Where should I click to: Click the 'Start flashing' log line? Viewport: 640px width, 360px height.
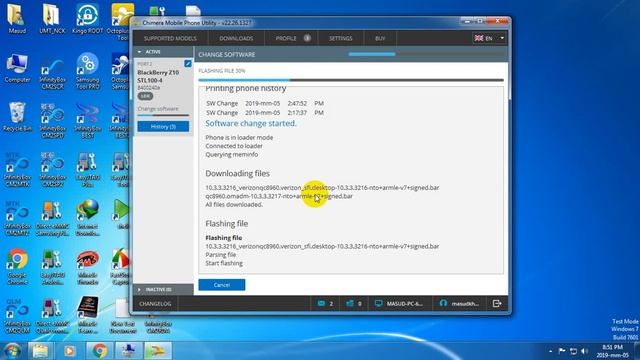[224, 263]
